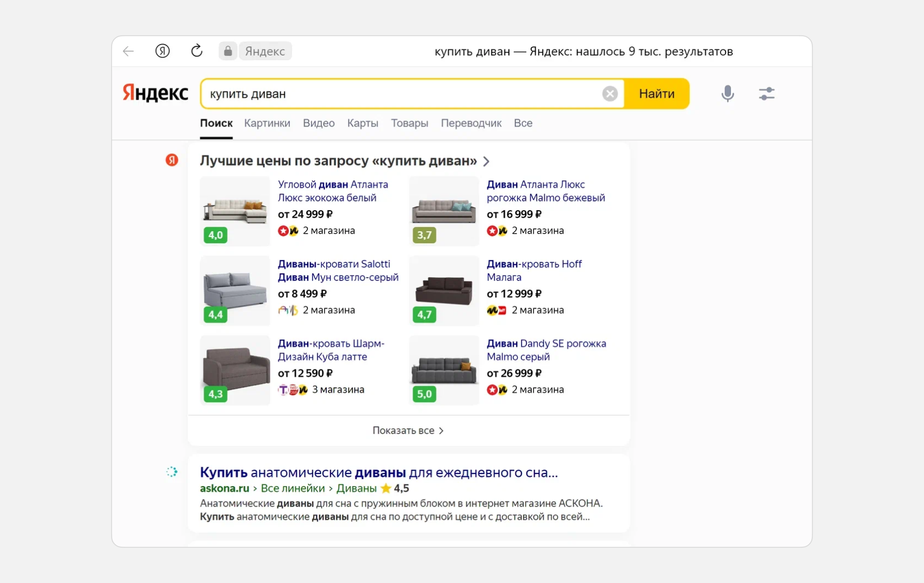
Task: Open thumbnail of brown Шарм-Дизайн Куба sofa
Action: point(235,370)
